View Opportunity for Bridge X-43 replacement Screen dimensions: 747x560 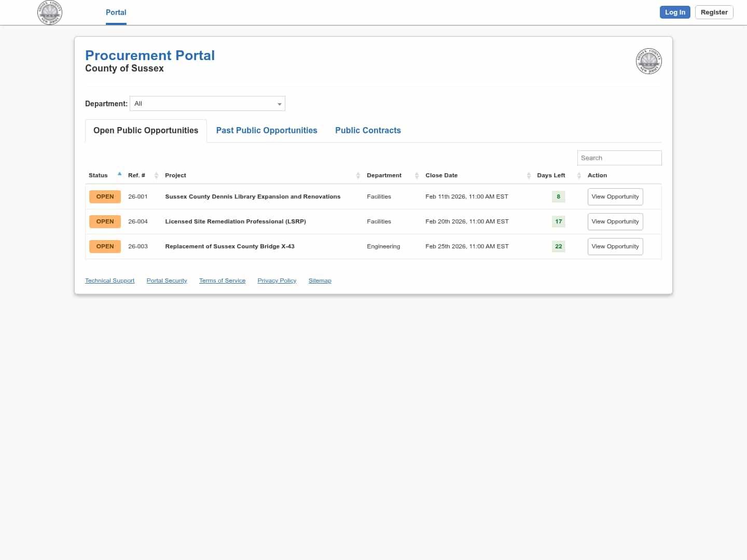coord(615,247)
